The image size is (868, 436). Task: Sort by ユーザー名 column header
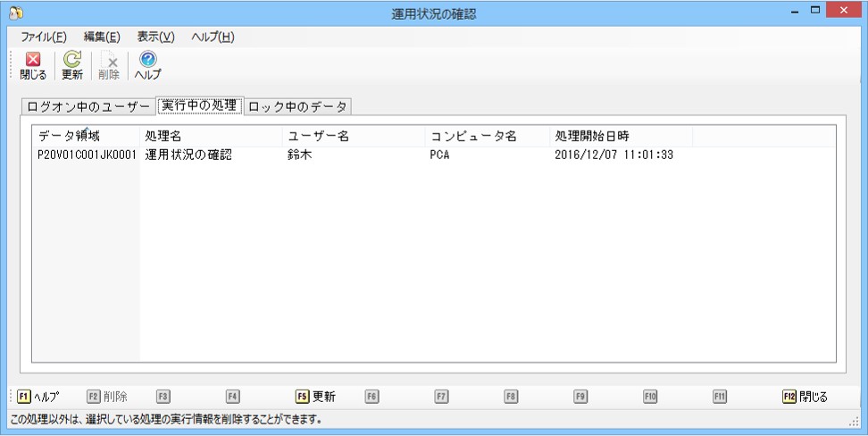[x=354, y=137]
